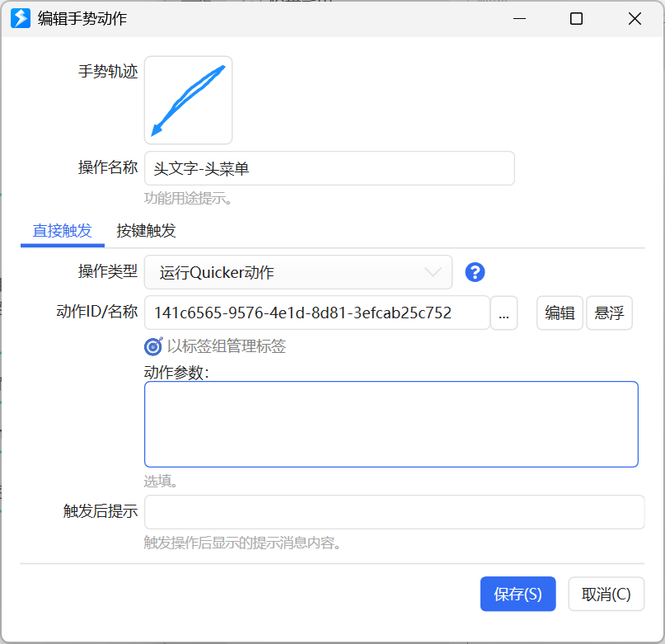665x644 pixels.
Task: Close the 编辑手势动作 dialog
Action: (635, 19)
